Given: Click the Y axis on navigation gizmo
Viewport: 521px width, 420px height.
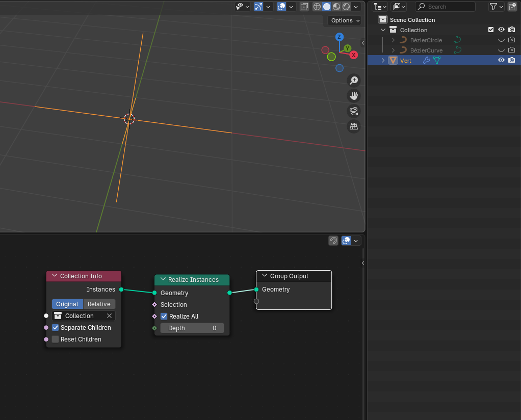Looking at the screenshot, I should tap(348, 48).
